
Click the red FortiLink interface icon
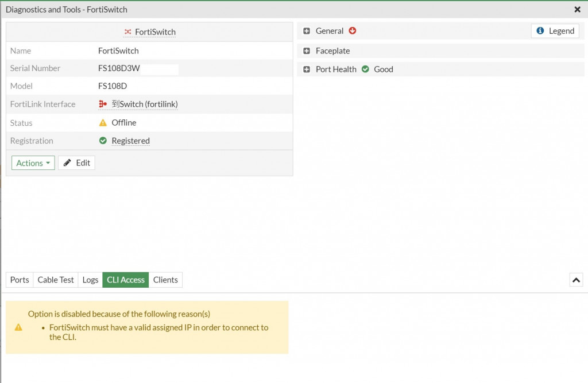tap(103, 104)
